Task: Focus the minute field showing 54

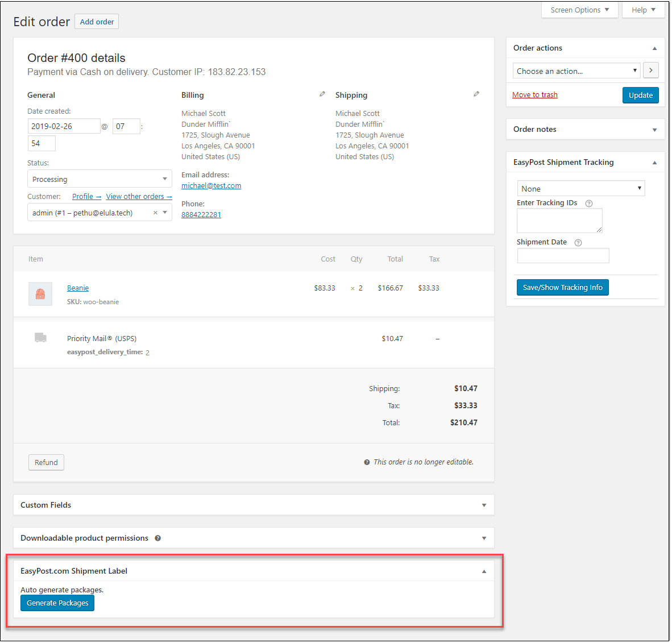Action: 42,144
